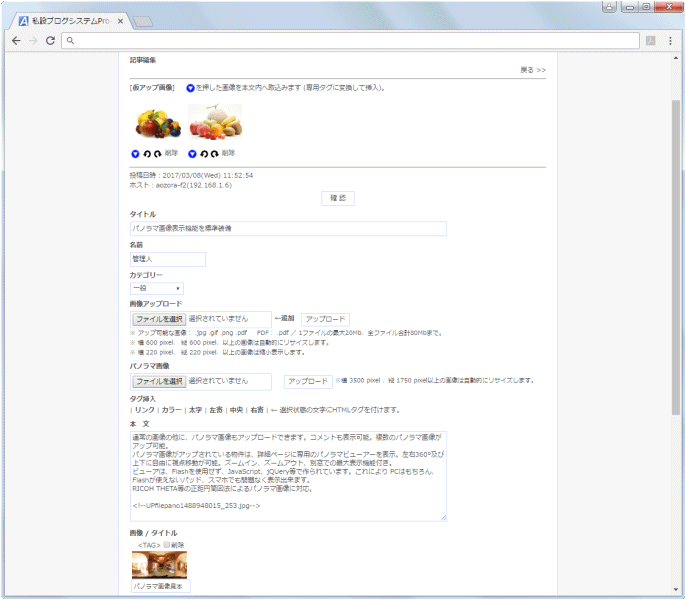Tick the 削除 checkbox beside <TAG>
The width and height of the screenshot is (686, 600).
click(x=166, y=545)
